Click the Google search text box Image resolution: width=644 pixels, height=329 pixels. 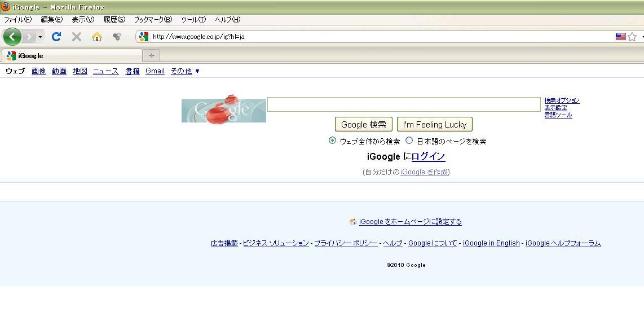[x=404, y=104]
